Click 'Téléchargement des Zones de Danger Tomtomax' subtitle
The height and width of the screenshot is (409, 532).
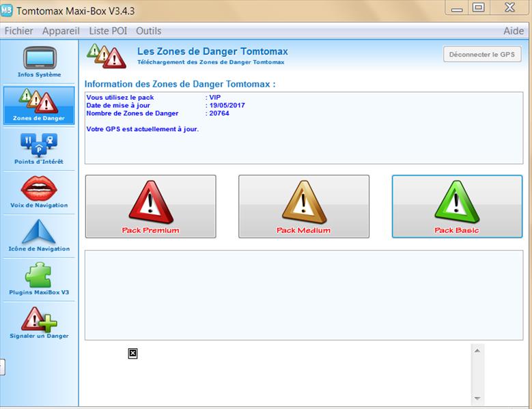(211, 62)
